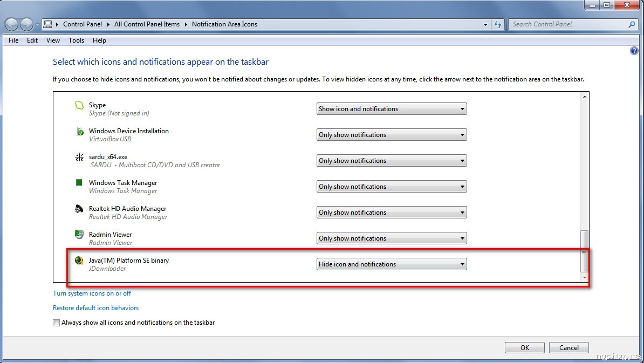Click the list scroll up arrow

tap(585, 96)
